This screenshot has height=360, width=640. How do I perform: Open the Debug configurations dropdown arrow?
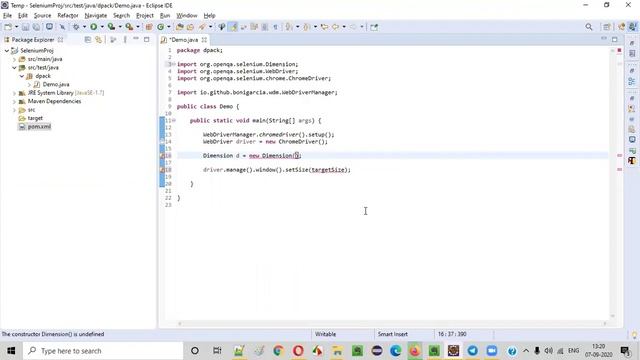coord(84,27)
